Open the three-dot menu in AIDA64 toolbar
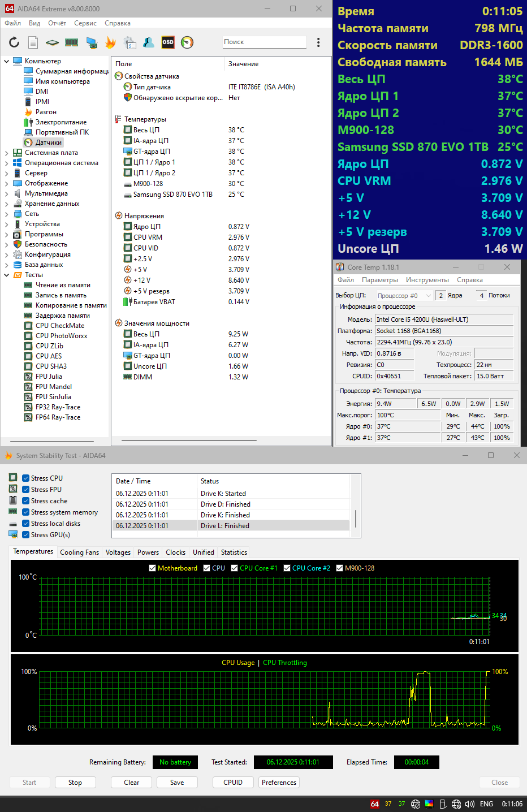Screen dimensions: 527x812 click(x=318, y=42)
